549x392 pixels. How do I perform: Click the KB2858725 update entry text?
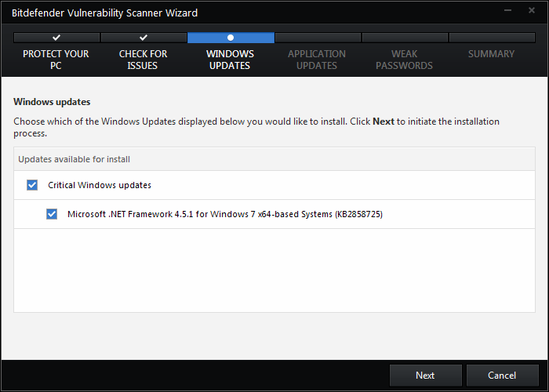(225, 214)
